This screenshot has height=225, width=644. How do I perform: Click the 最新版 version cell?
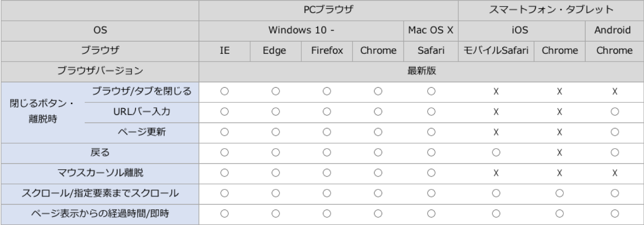pyautogui.click(x=421, y=71)
